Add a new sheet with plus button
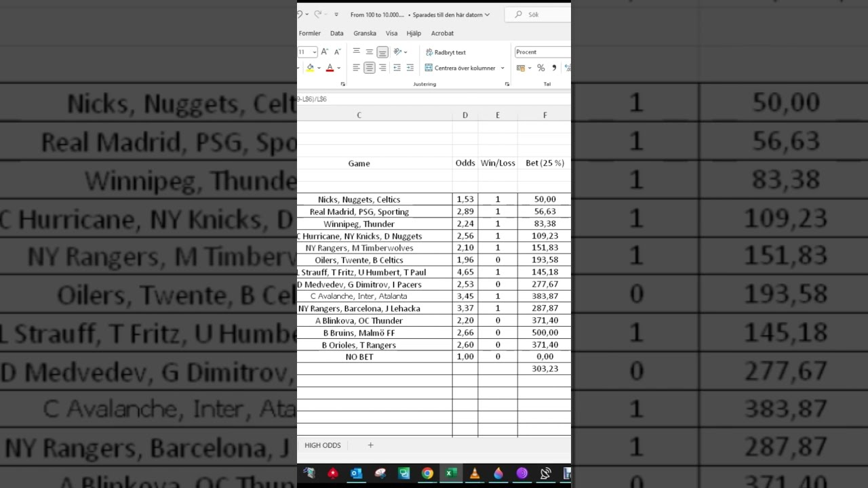868x488 pixels. (370, 445)
